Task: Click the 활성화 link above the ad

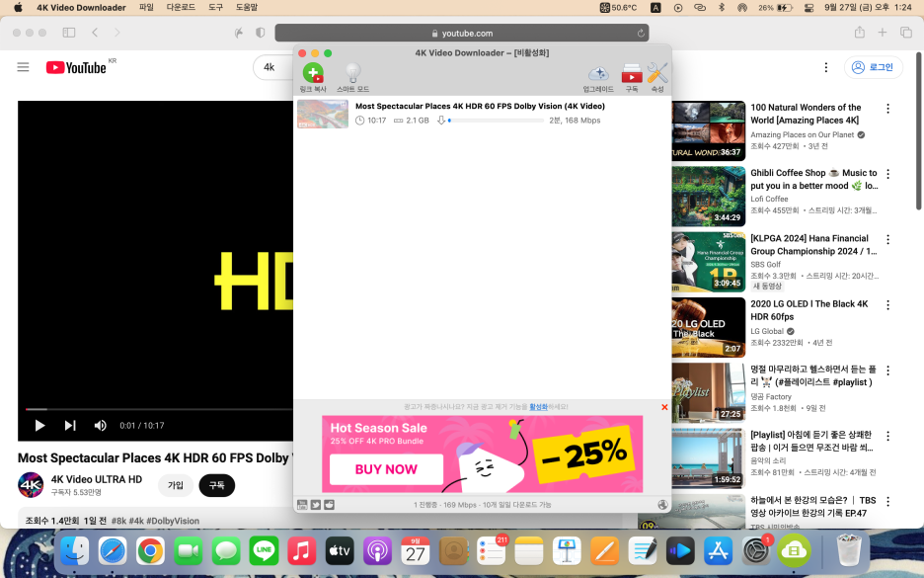Action: [538, 407]
